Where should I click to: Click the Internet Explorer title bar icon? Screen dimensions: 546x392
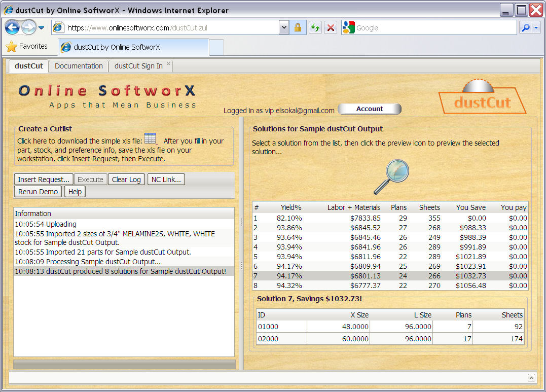tap(8, 10)
